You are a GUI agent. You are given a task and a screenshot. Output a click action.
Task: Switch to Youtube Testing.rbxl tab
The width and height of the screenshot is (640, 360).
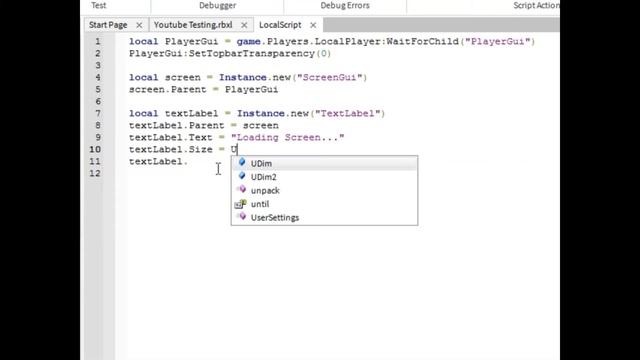pos(193,25)
